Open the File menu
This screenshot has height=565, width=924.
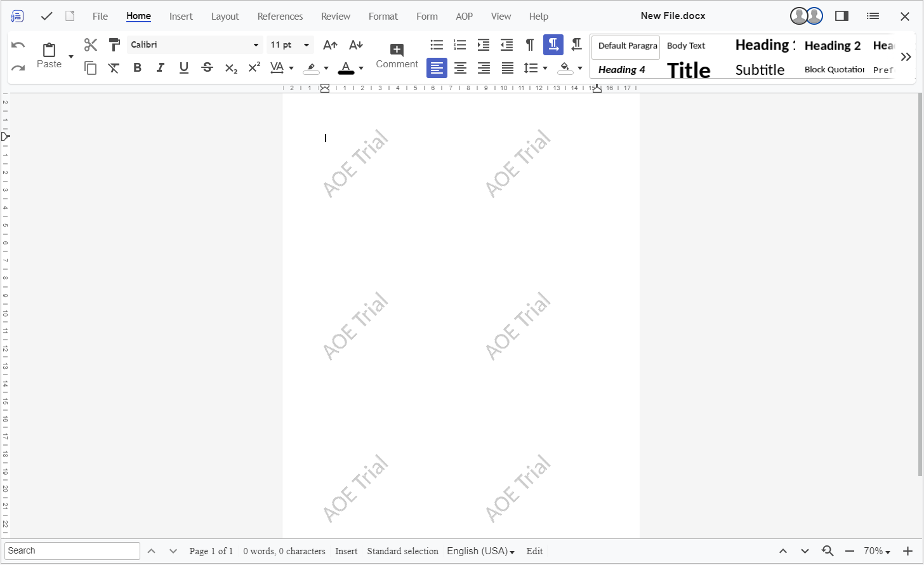[100, 17]
